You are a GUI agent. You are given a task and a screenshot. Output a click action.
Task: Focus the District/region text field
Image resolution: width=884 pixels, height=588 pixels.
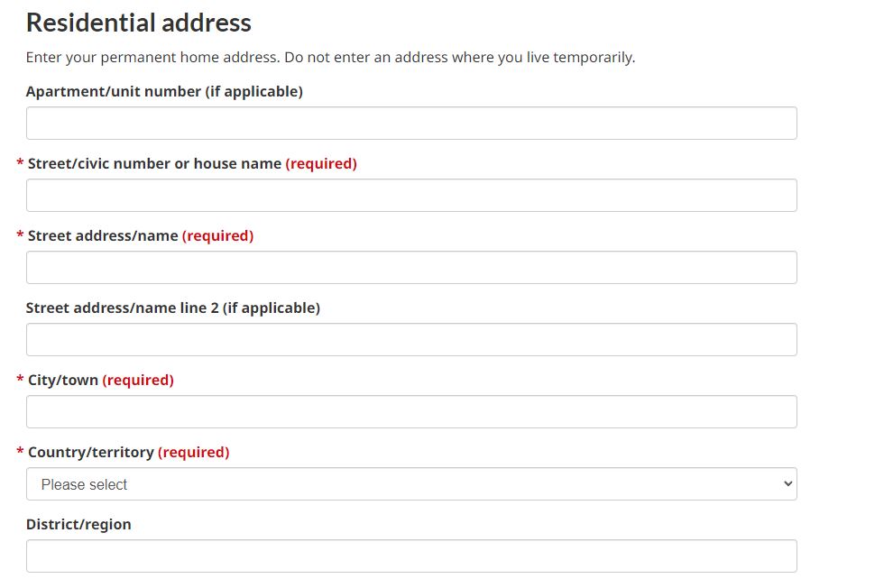[411, 556]
